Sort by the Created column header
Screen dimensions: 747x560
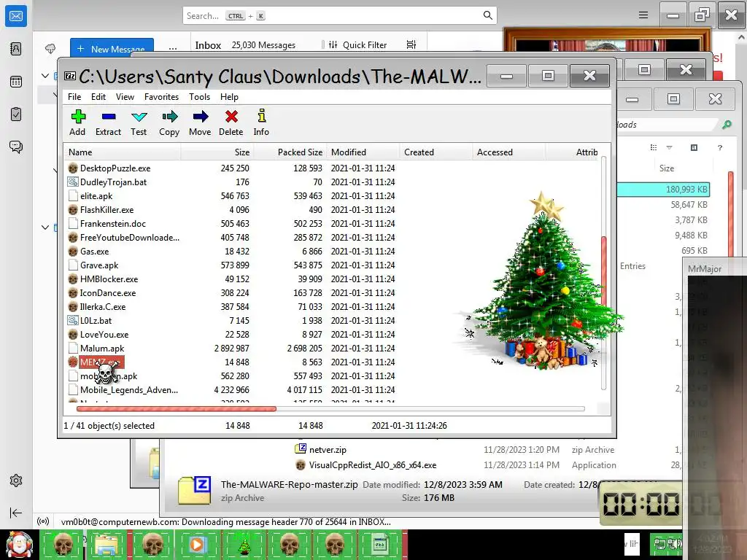(436, 152)
